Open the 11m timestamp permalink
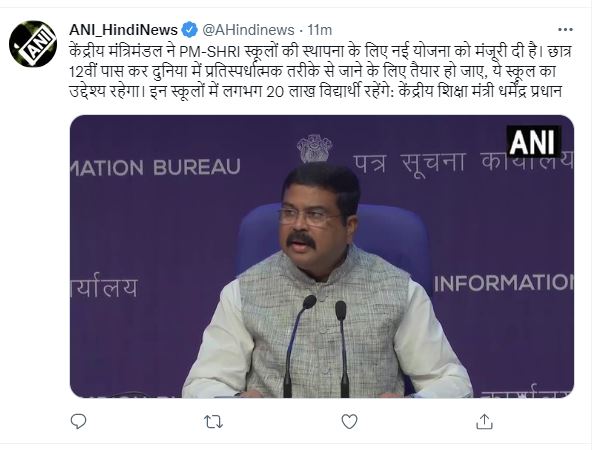Viewport: 612px width, 450px height. 320,30
